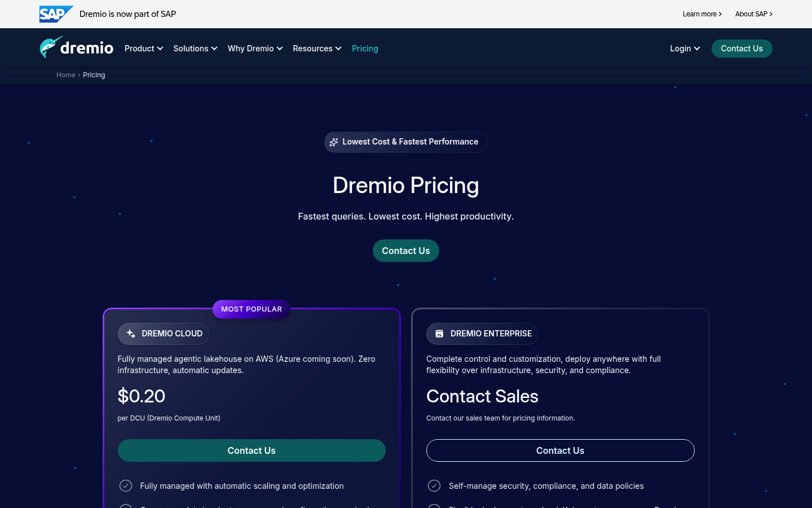
Task: Expand the Product dropdown menu
Action: 144,49
